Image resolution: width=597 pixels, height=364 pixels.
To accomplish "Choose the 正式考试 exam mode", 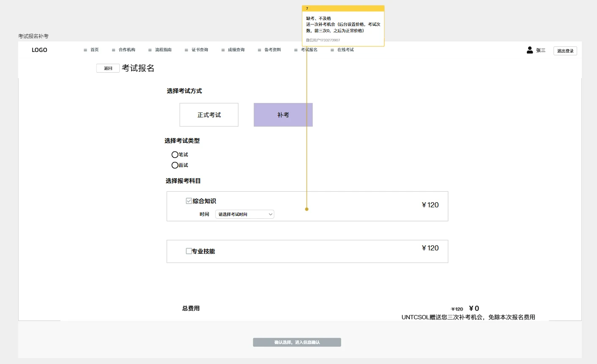I will [209, 115].
